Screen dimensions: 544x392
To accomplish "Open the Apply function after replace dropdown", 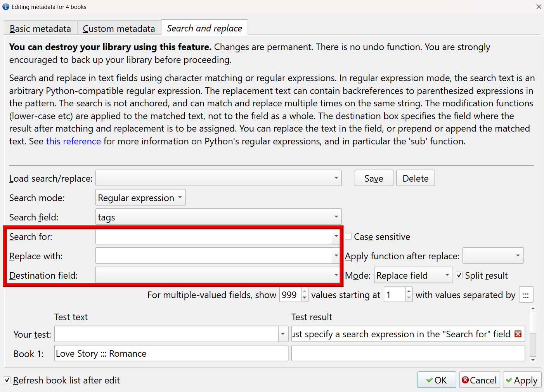I will 493,256.
